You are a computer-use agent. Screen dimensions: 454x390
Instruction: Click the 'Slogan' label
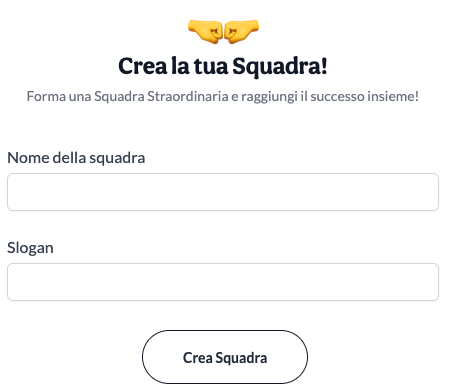click(30, 248)
